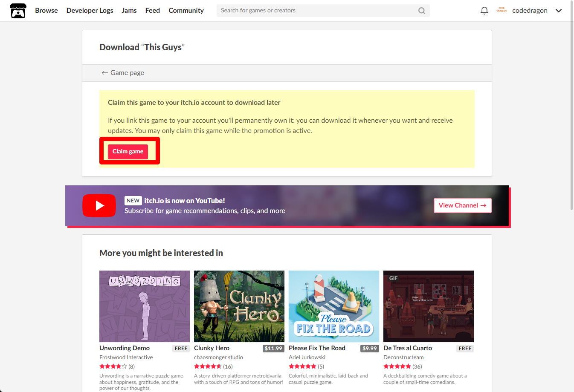The width and height of the screenshot is (574, 392).
Task: Click the 'More you might be interested in' heading
Action: pos(161,253)
